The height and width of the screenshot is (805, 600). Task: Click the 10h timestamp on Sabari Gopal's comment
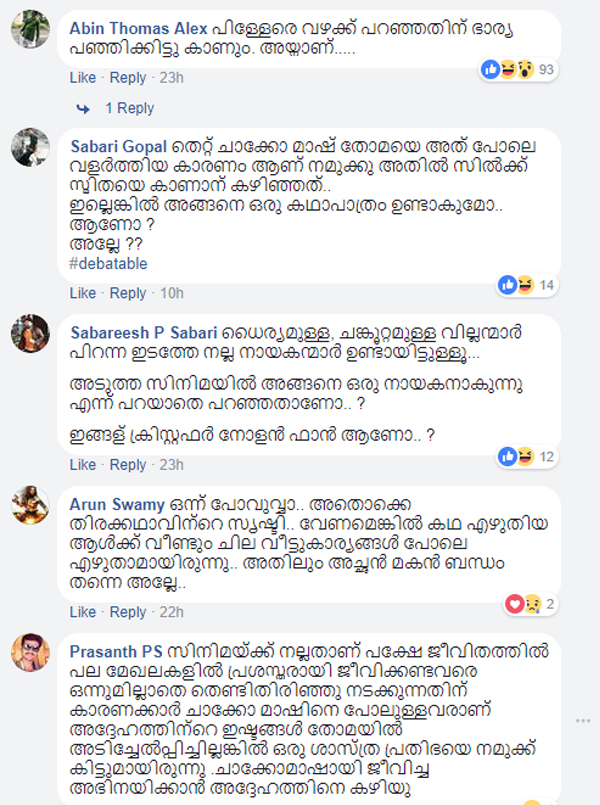click(171, 293)
